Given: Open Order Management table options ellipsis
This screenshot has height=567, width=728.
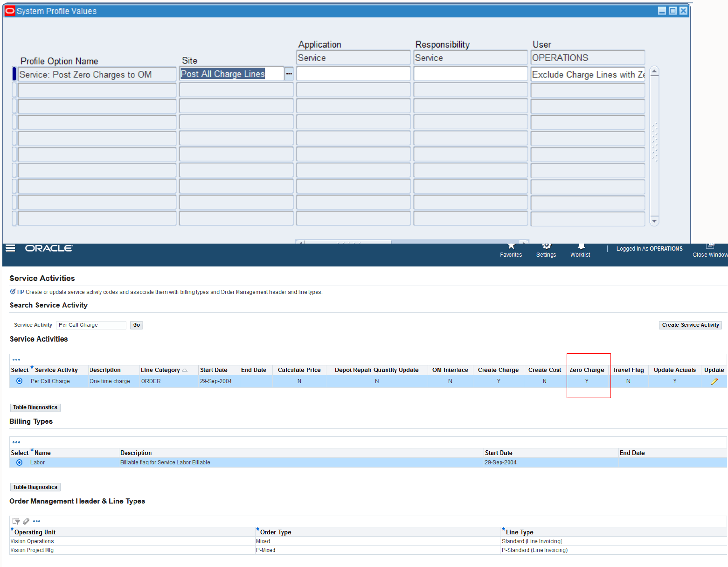Looking at the screenshot, I should [37, 521].
